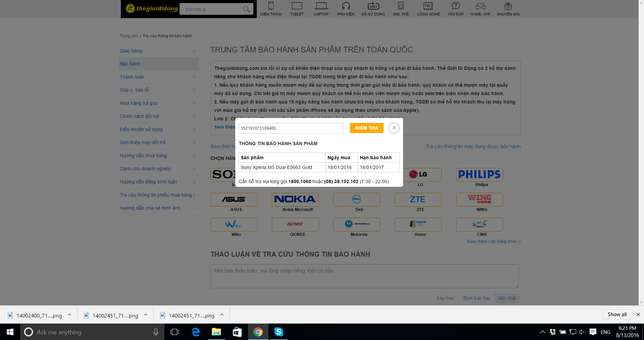Expand options for second downloaded 14002451 png
Screen dimensions: 644x340
(x=146, y=315)
